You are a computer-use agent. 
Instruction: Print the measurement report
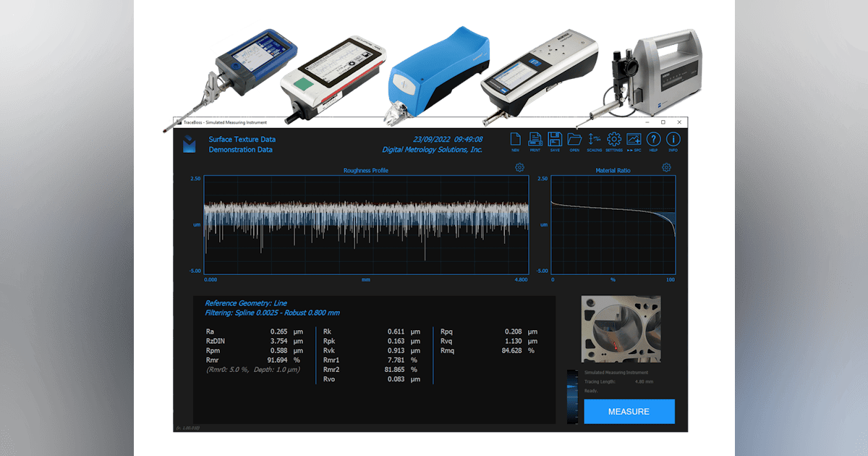coord(535,138)
